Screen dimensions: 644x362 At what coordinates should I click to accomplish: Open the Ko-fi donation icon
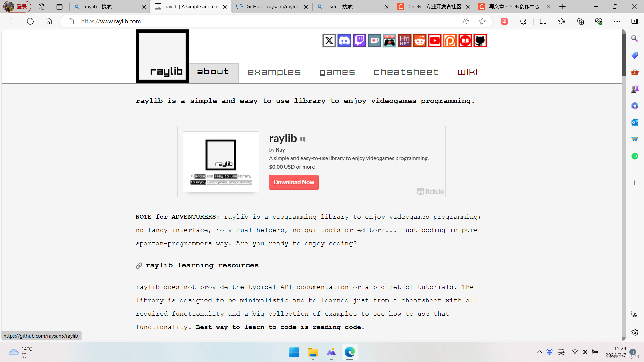coord(374,40)
